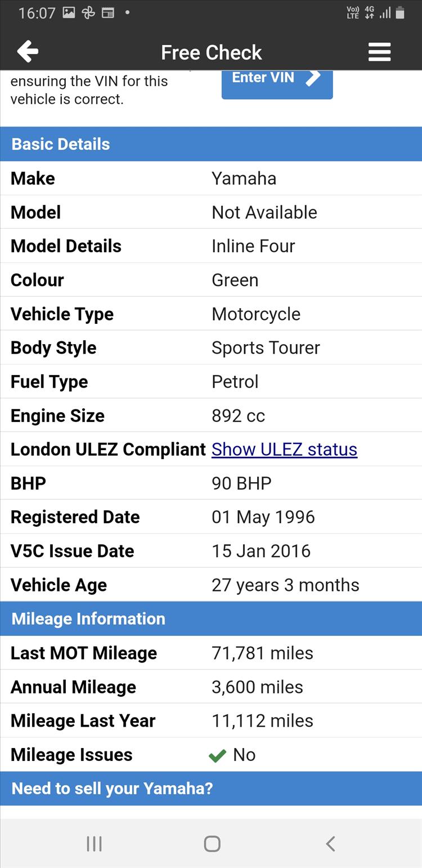The image size is (422, 868).
Task: Select the Mileage Last Year '11,112 miles'
Action: [262, 720]
